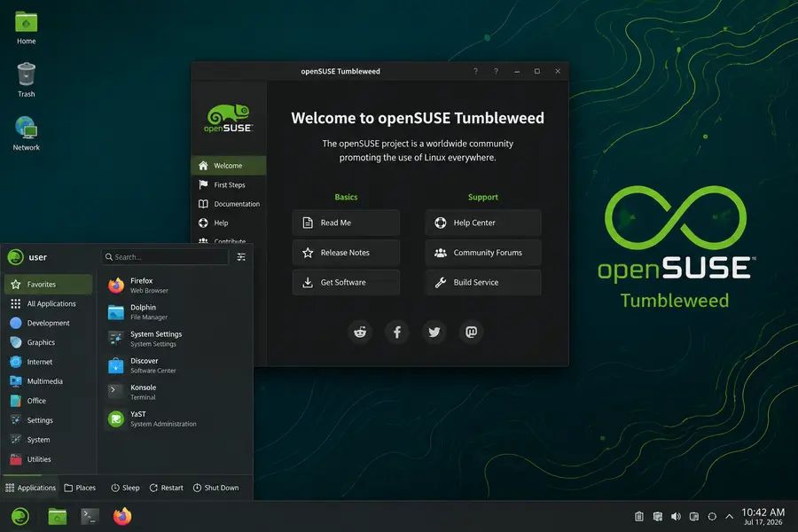This screenshot has height=532, width=798.
Task: Open the Twitter social link
Action: [434, 332]
